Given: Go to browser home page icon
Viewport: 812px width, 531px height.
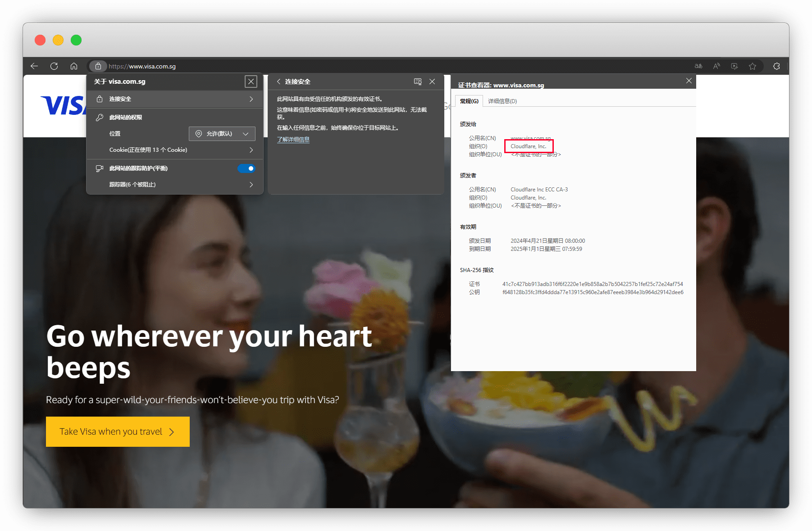Looking at the screenshot, I should point(74,66).
